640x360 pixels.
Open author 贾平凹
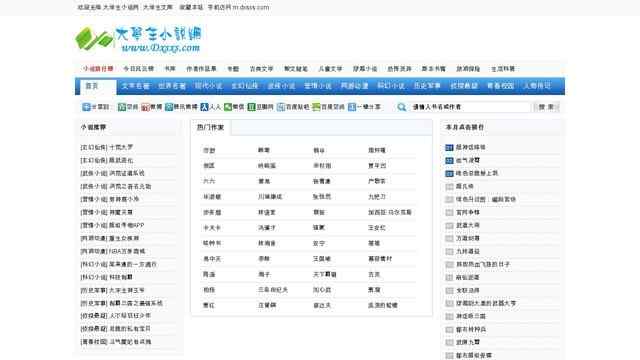click(x=377, y=166)
